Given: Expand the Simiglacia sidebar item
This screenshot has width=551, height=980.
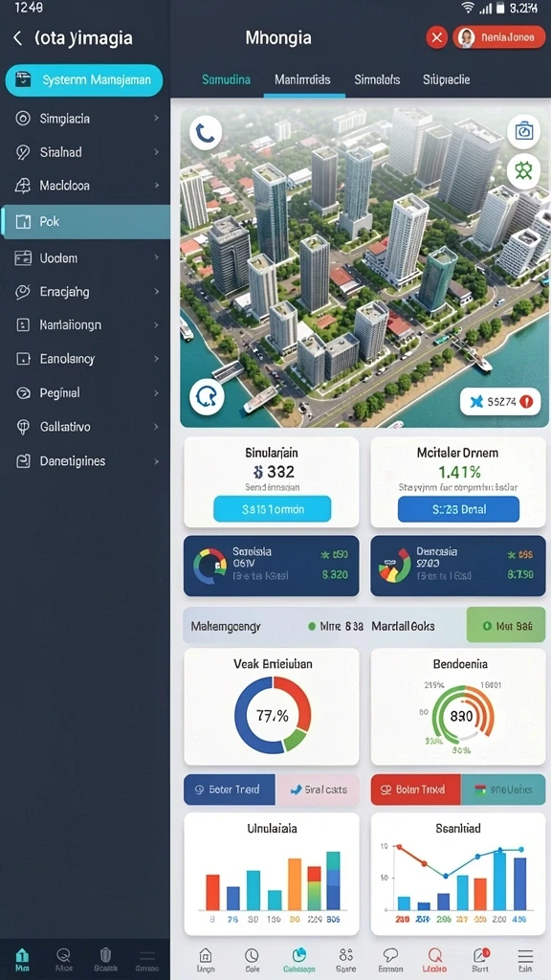Looking at the screenshot, I should pos(85,118).
